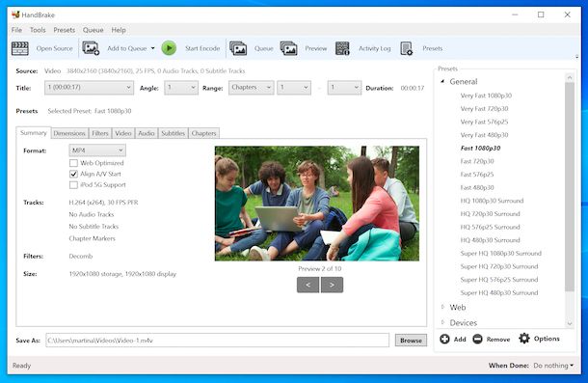Toggle the Web Optimized checkbox
The width and height of the screenshot is (588, 383).
click(73, 163)
